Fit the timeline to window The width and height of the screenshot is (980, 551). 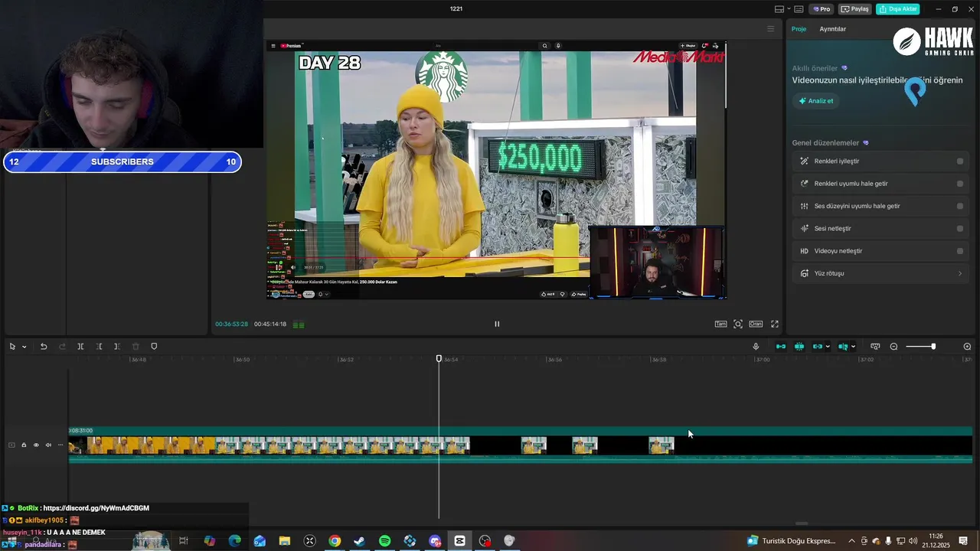click(875, 347)
